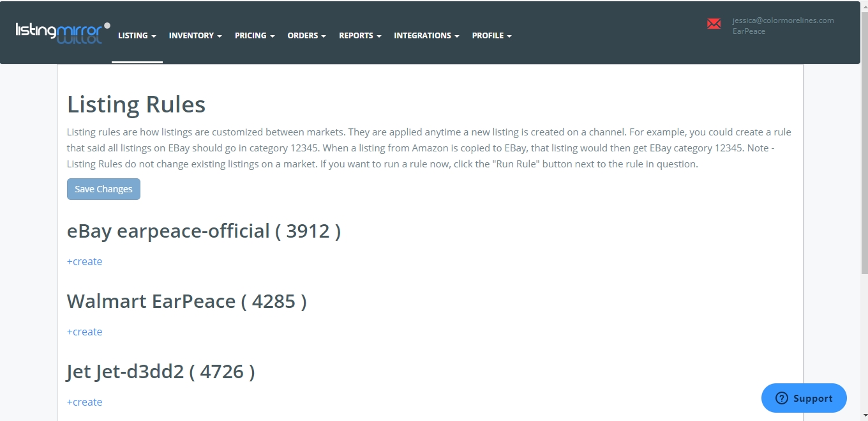Expand the INVENTORY dropdown menu
868x421 pixels.
pos(195,36)
